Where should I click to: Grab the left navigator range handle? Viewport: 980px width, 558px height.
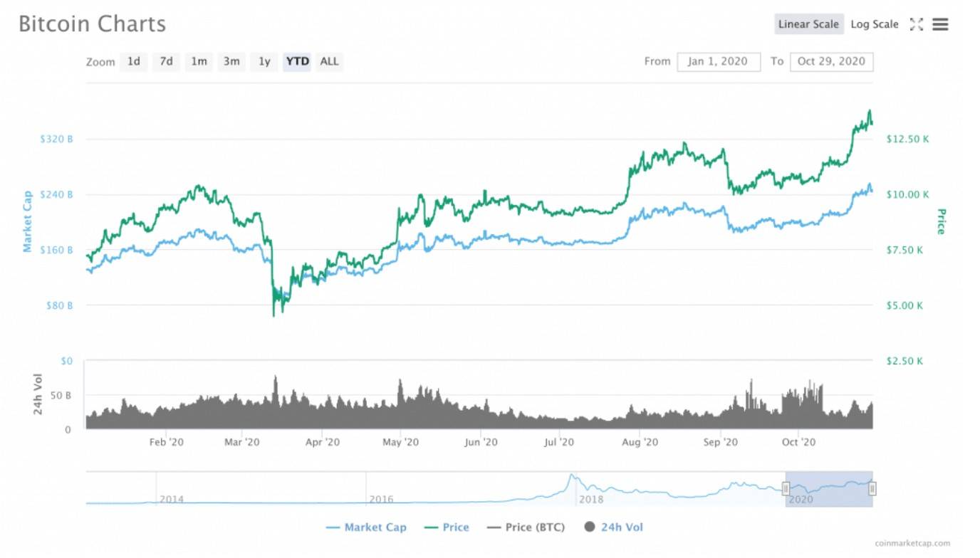tap(786, 488)
